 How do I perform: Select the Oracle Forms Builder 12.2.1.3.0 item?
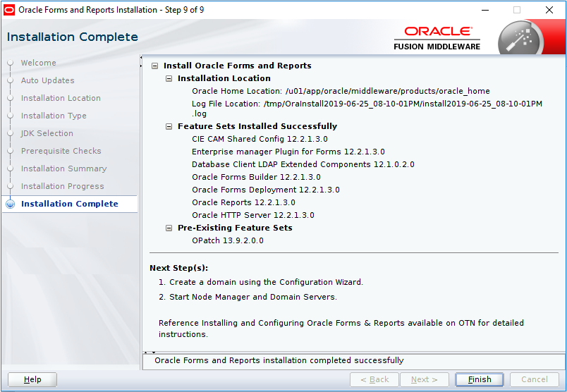[256, 177]
